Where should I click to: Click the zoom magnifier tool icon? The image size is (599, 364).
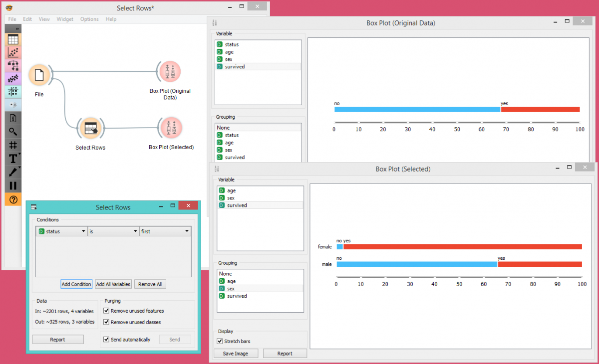click(13, 132)
